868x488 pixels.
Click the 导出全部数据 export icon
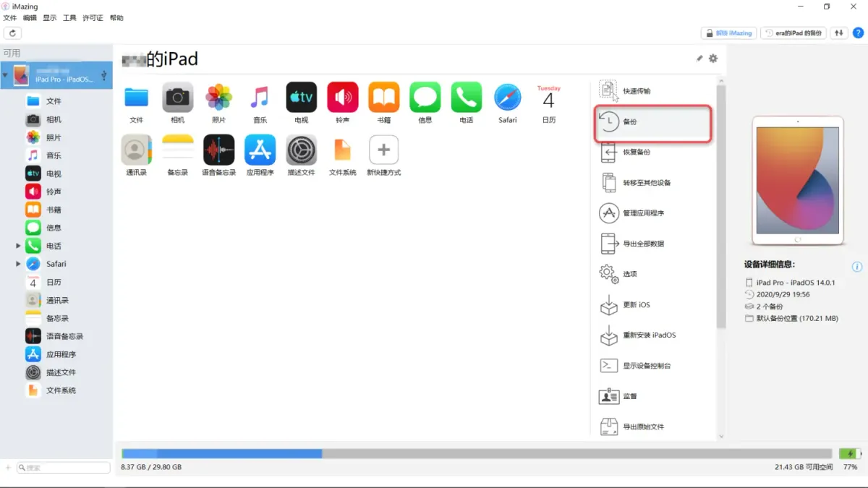(x=608, y=243)
